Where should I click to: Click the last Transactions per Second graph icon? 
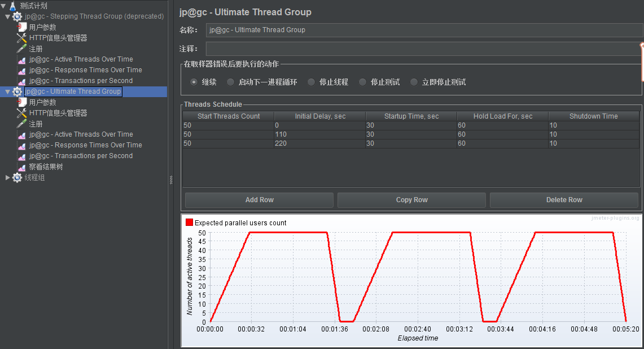coord(21,156)
